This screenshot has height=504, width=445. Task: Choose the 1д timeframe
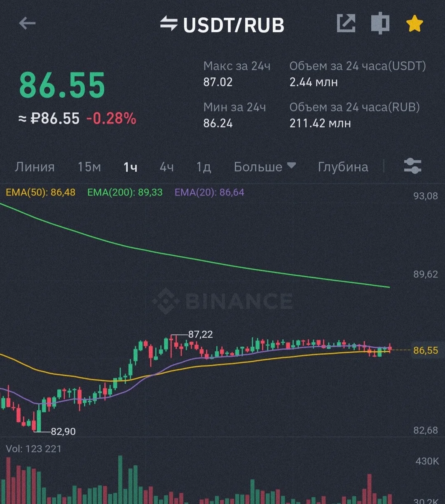pos(204,167)
